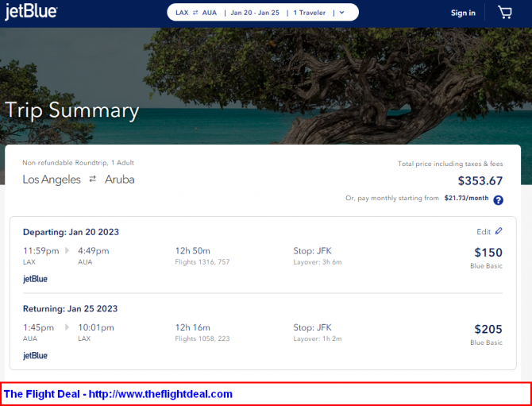Screen dimensions: 532x406
Task: Click 4:49pm arrival time
Action: [94, 251]
